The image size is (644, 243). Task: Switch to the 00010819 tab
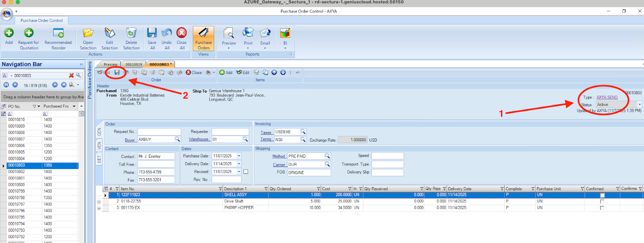(134, 64)
